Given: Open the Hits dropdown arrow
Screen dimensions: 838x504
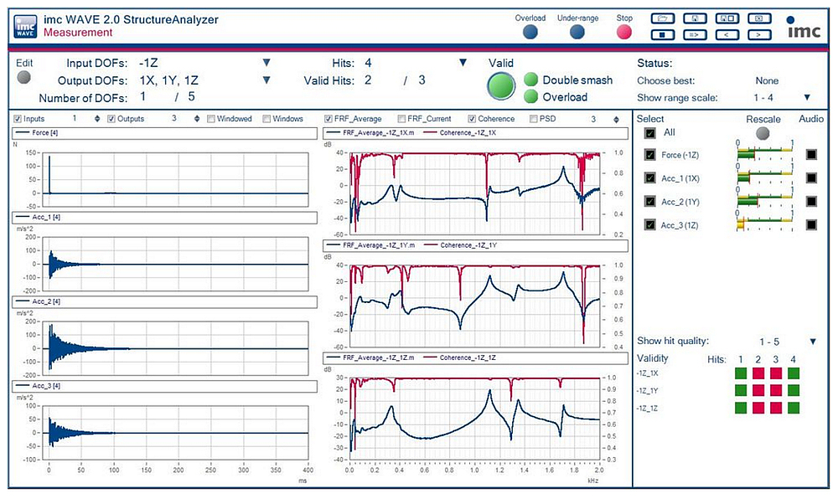Looking at the screenshot, I should pos(463,63).
